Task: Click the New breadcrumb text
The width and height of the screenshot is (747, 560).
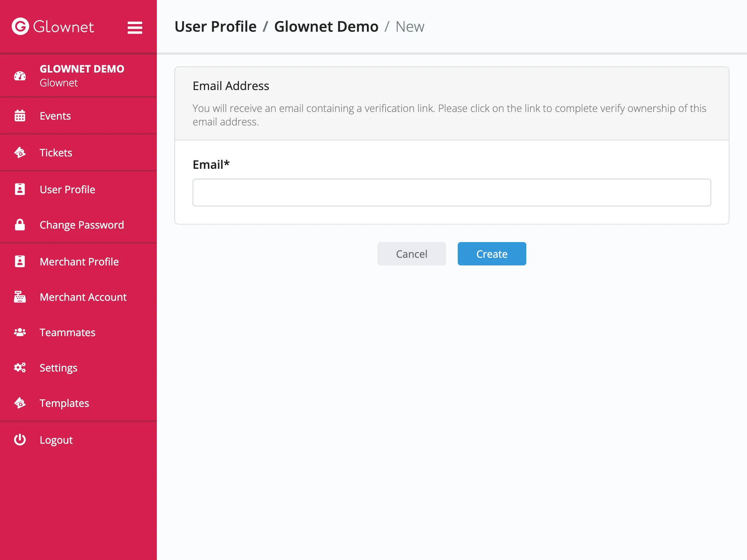Action: (x=410, y=27)
